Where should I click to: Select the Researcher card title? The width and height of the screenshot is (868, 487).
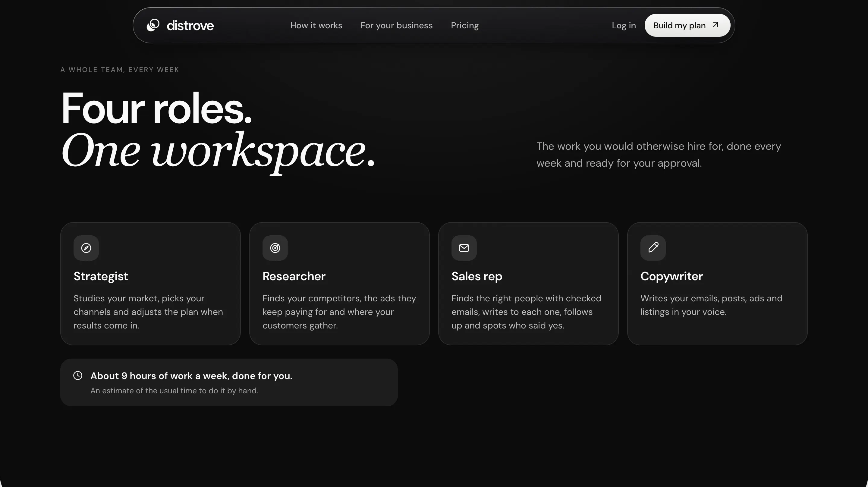[294, 276]
